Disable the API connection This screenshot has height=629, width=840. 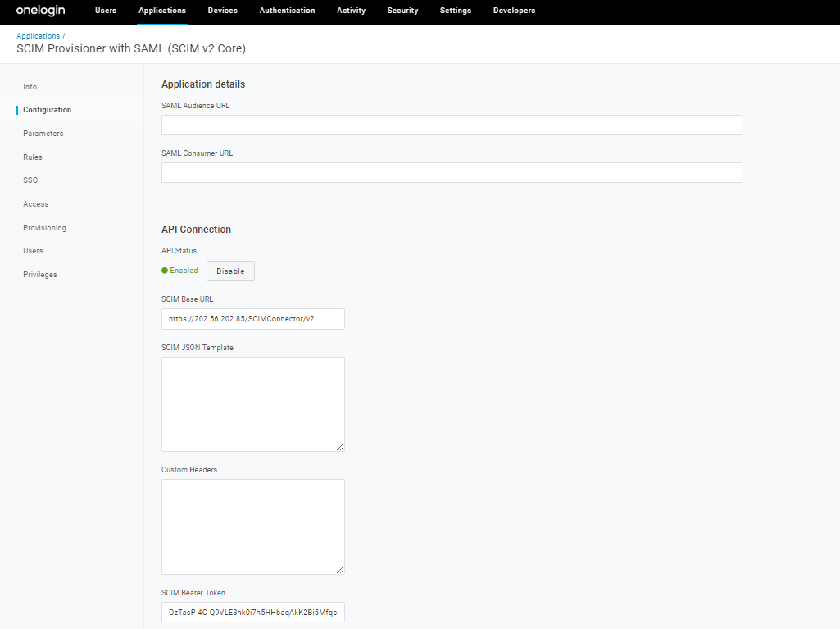coord(230,271)
